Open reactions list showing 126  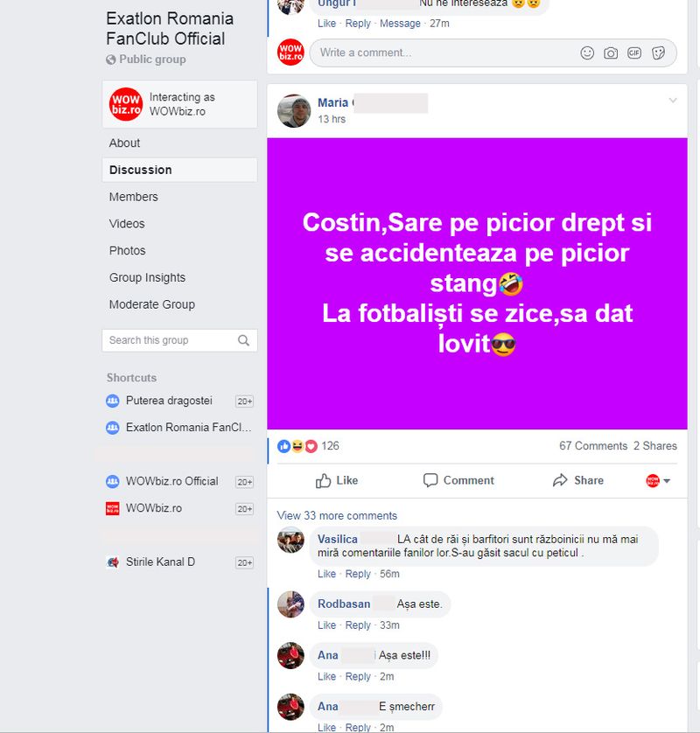coord(330,446)
